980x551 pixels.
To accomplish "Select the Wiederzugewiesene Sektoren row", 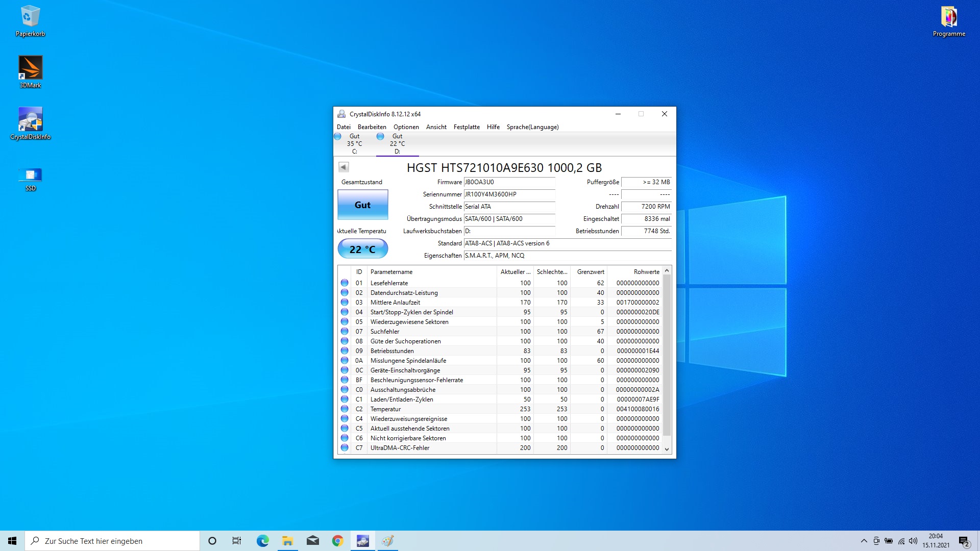I will click(x=500, y=321).
